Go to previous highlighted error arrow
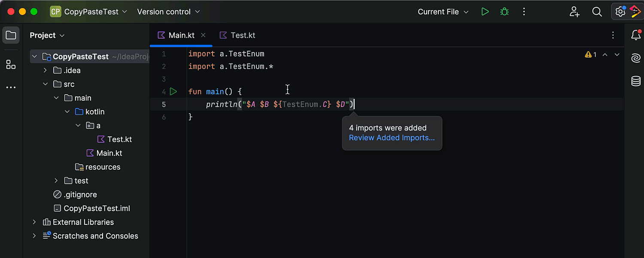Viewport: 644px width, 258px height. click(x=605, y=55)
